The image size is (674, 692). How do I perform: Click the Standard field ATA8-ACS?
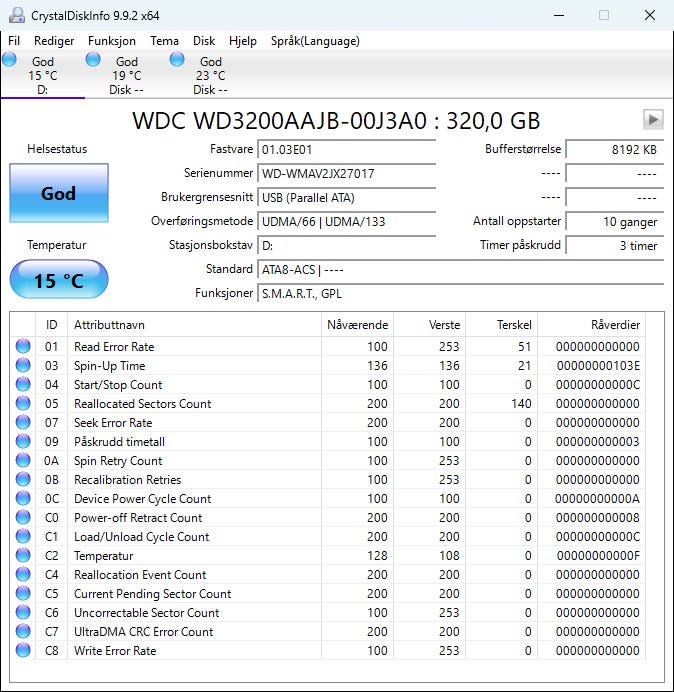coord(460,269)
